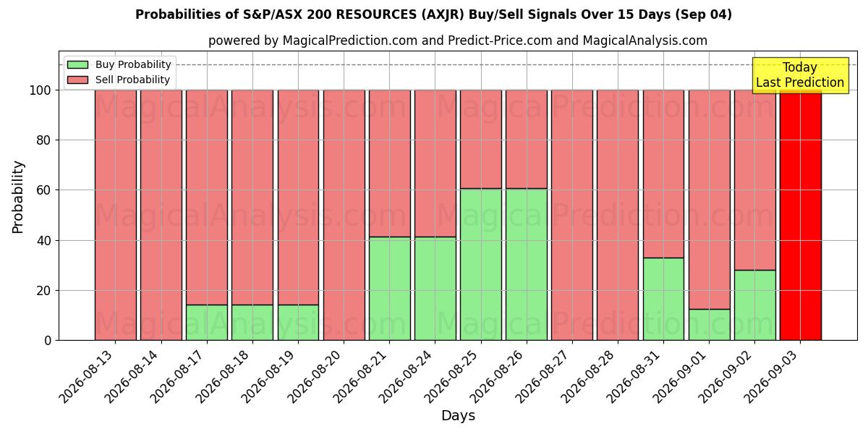Click the green buy segment for 2026-08-18

252,323
